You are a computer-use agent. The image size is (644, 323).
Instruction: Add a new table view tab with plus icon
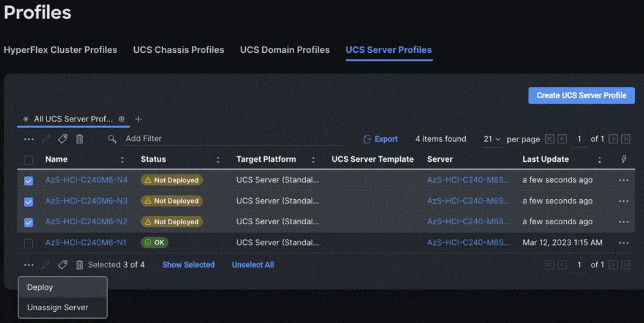pos(138,119)
